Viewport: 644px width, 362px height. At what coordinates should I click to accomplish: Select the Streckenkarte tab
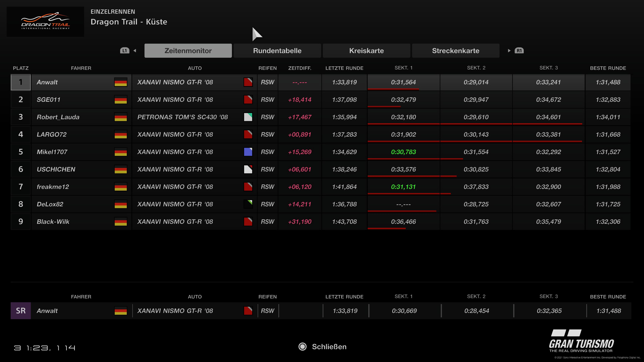point(455,51)
